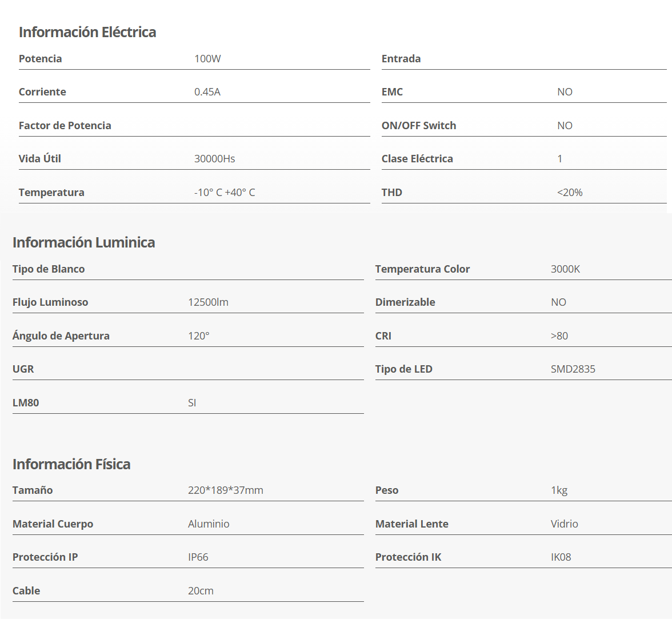Select the 0.45A current value
Screen dimensions: 672x631
(207, 92)
